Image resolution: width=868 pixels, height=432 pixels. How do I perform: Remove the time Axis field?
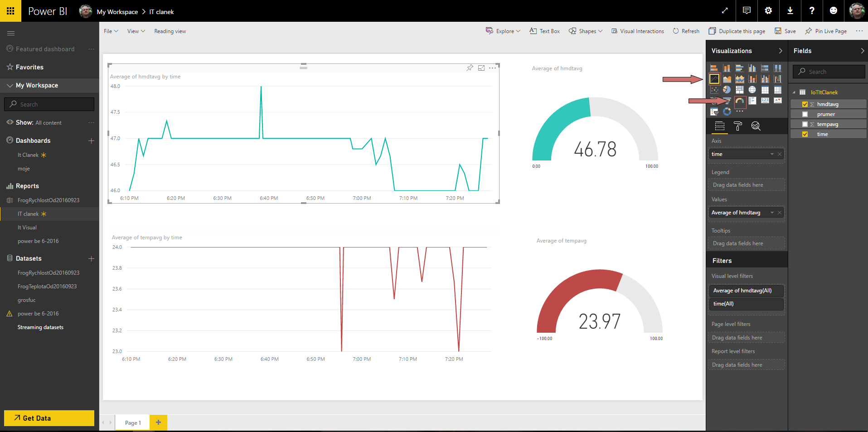(x=780, y=154)
